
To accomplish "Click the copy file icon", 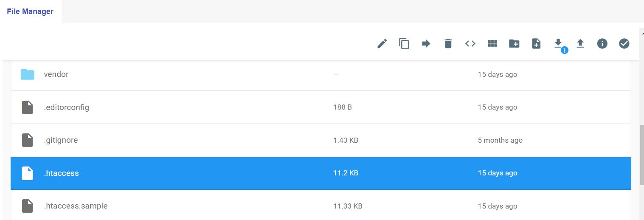I will (404, 43).
